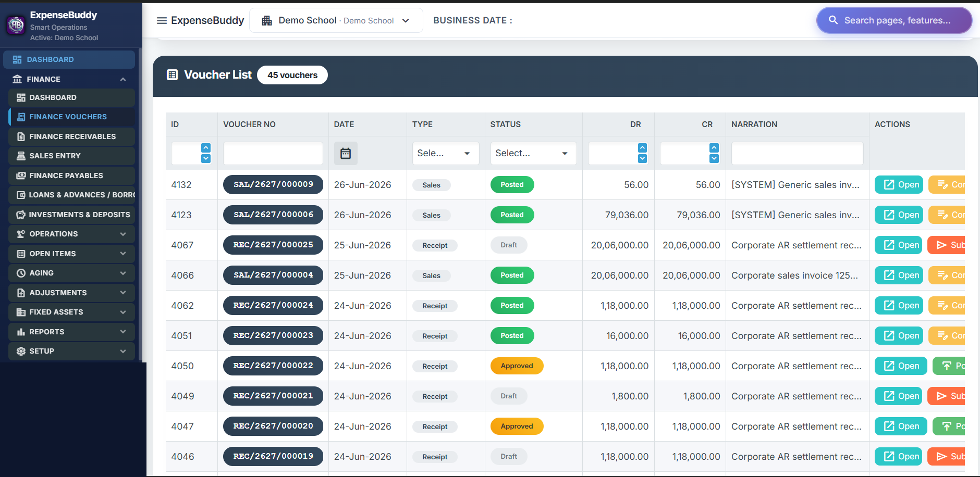980x477 pixels.
Task: Expand the Reports sidebar section
Action: [x=123, y=332]
